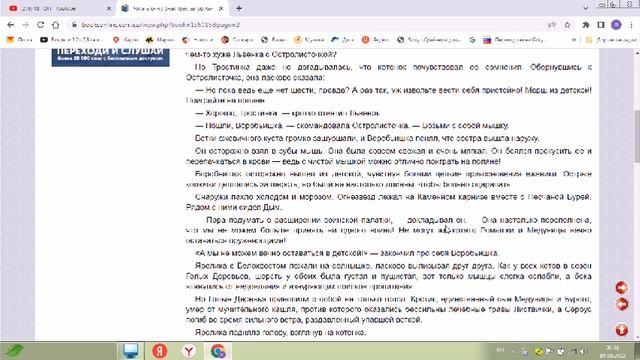Reload the current page

[x=40, y=25]
